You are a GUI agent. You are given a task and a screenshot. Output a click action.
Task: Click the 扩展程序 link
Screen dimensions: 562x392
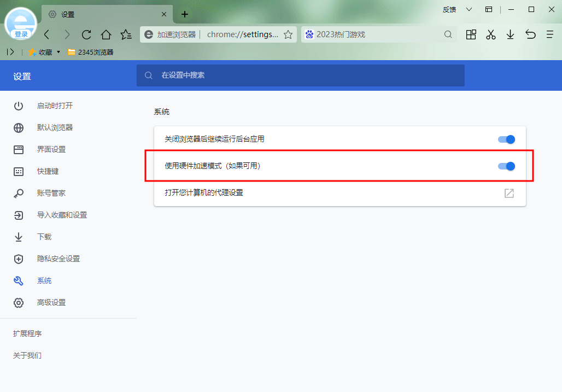tap(27, 334)
